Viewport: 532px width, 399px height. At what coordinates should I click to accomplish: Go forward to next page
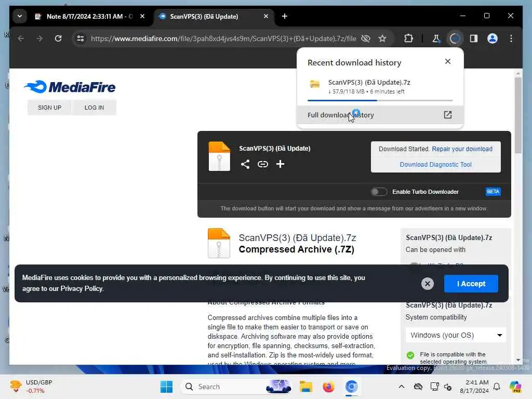tap(39, 38)
